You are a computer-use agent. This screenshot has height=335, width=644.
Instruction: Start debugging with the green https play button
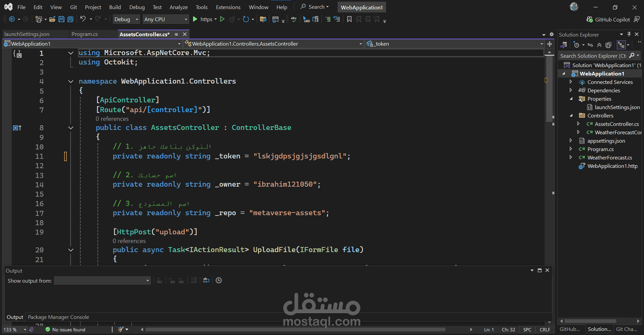195,19
